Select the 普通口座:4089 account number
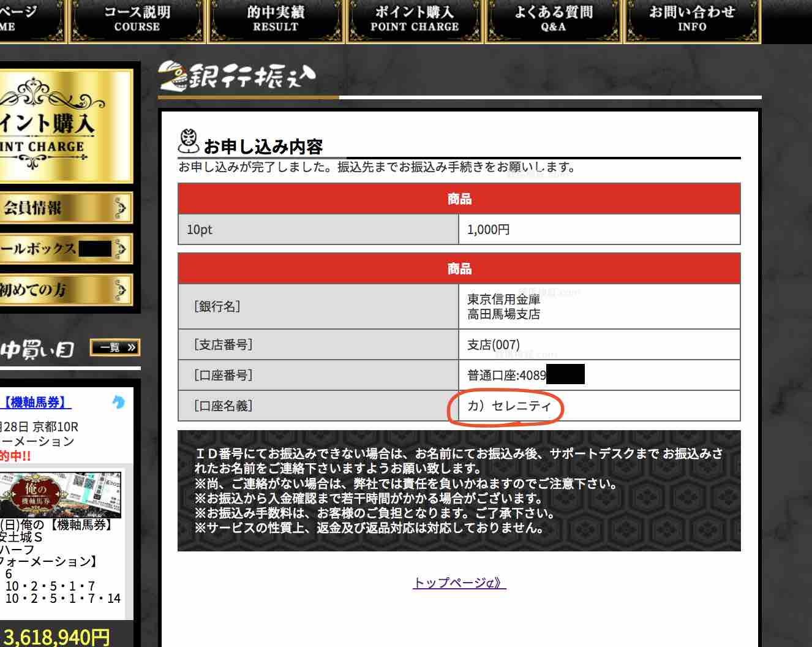812x647 pixels. click(x=506, y=375)
